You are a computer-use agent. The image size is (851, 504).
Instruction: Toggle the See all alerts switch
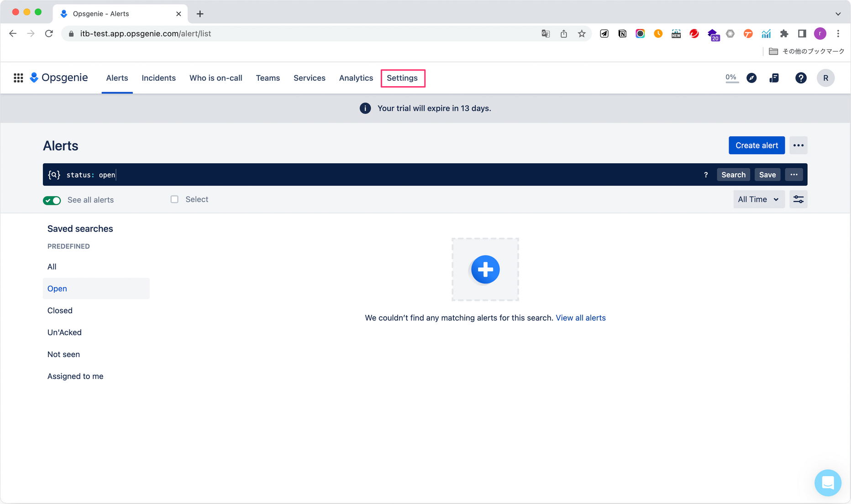(x=52, y=200)
